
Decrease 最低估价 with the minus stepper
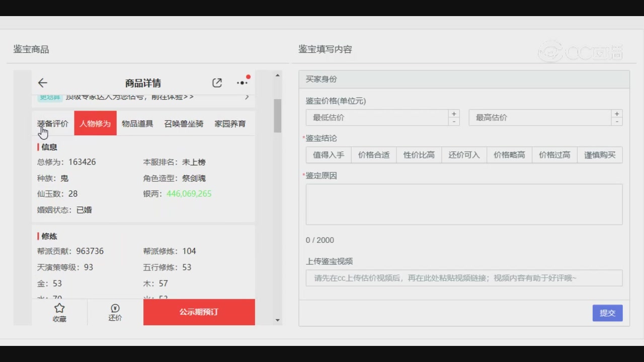[x=454, y=122]
